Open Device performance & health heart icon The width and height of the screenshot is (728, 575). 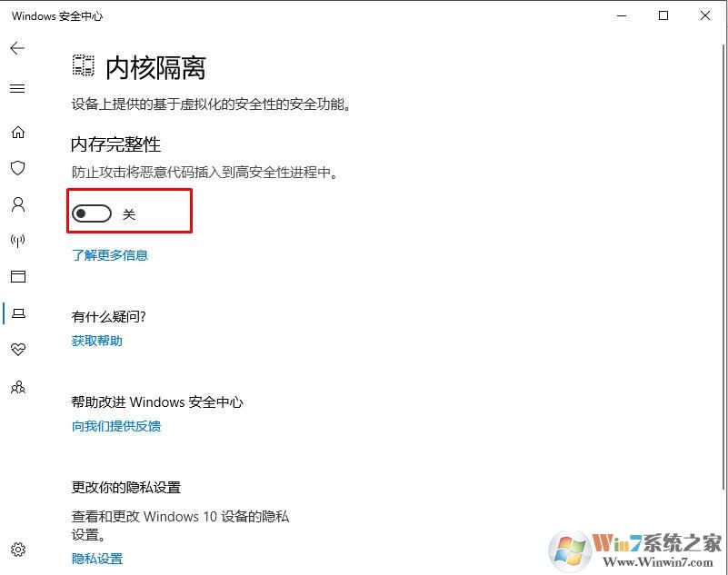click(x=18, y=349)
